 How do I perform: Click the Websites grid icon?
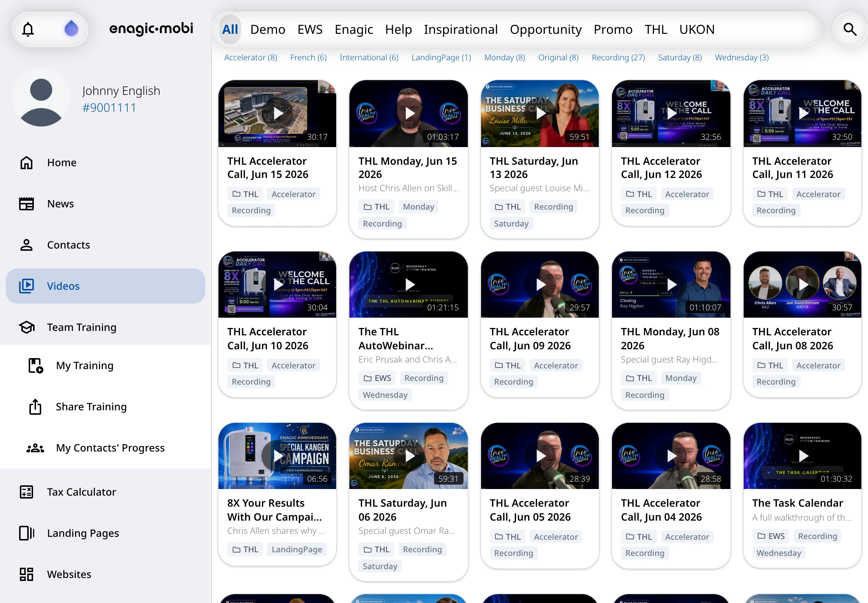26,574
